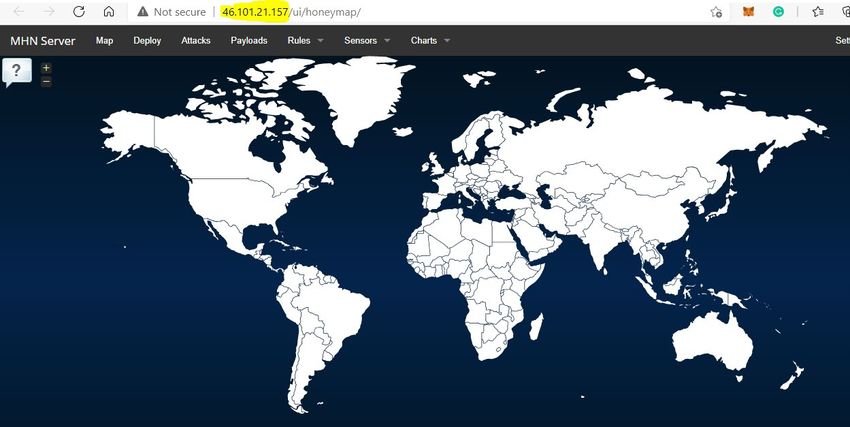Click Madagascar island on the map

536,327
